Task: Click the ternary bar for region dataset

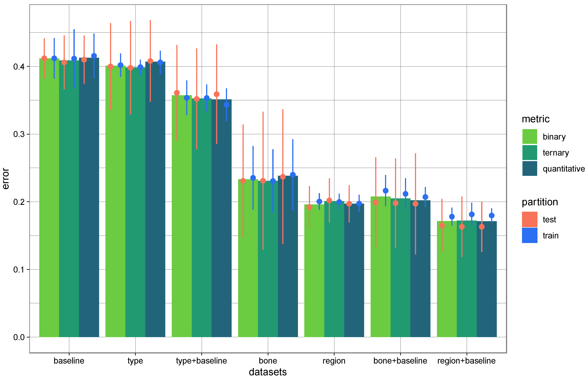Action: click(334, 270)
